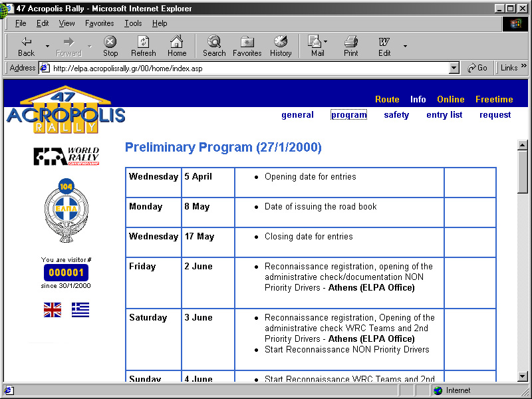532x399 pixels.
Task: Select the program sub-link
Action: click(x=348, y=115)
